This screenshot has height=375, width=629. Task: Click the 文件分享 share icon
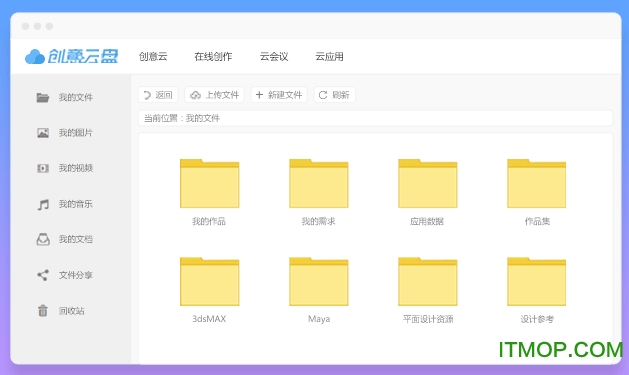pos(43,275)
